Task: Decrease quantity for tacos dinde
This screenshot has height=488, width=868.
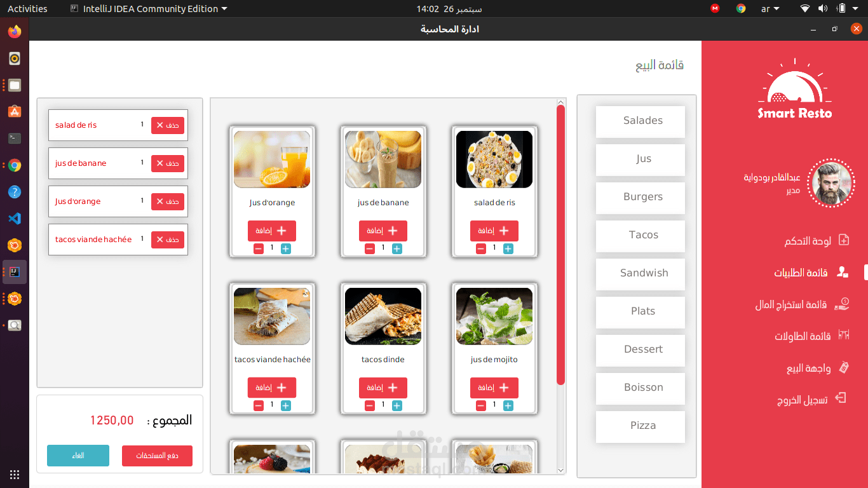Action: tap(370, 406)
